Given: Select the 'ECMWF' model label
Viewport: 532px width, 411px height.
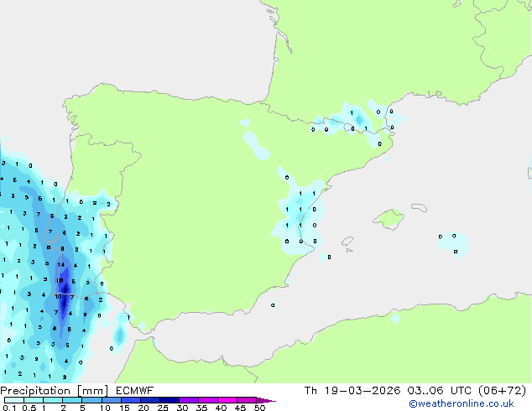Looking at the screenshot, I should click(x=135, y=391).
